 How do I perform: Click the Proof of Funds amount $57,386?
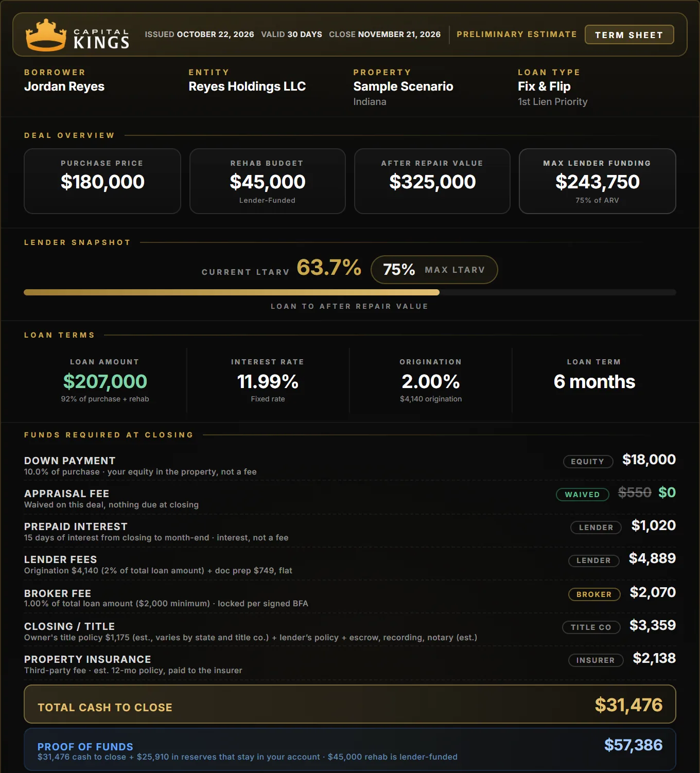633,745
